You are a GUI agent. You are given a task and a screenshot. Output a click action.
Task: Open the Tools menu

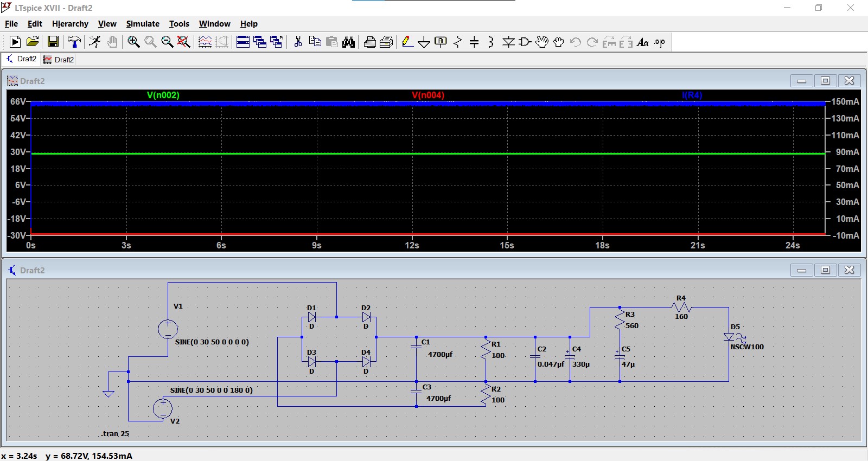(x=179, y=24)
